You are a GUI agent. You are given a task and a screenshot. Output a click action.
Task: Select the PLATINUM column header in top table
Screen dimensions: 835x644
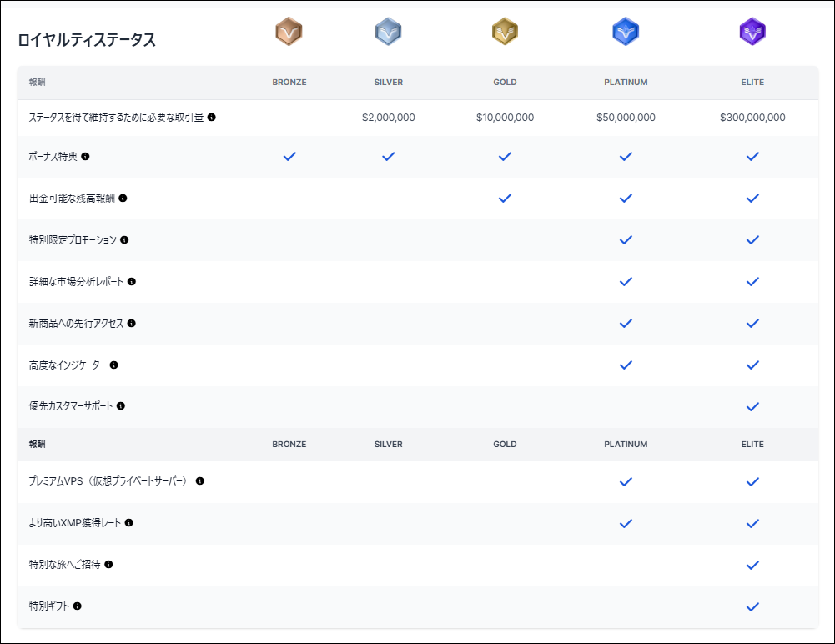[x=626, y=83]
